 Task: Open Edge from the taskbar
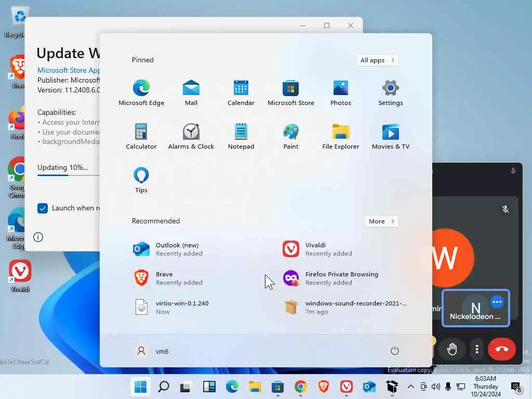click(x=232, y=387)
